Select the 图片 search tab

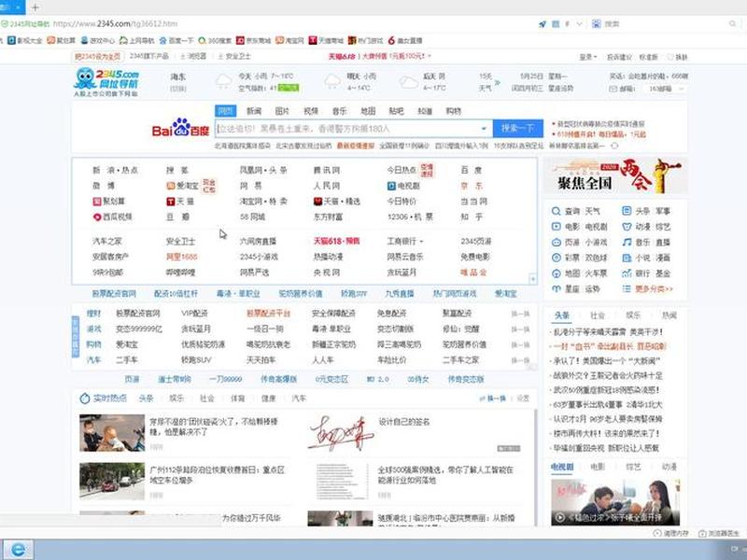282,111
